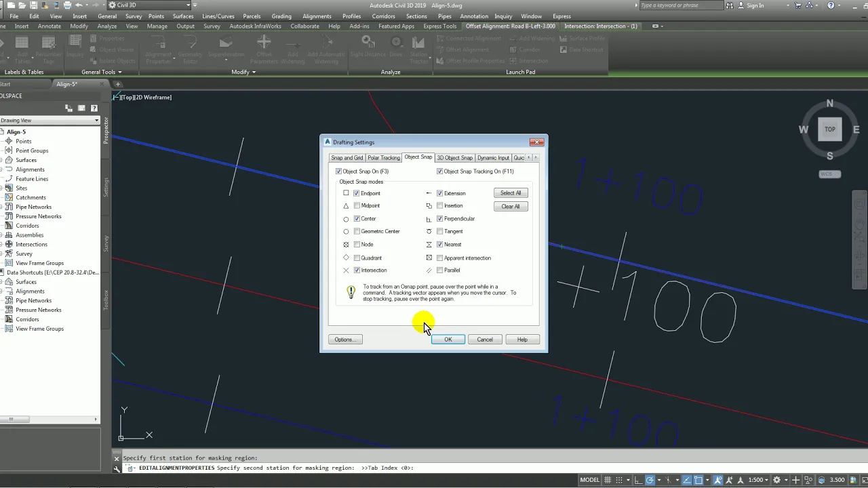Click the command line customize wrench icon
Screen dimensions: 868x488
[117, 468]
